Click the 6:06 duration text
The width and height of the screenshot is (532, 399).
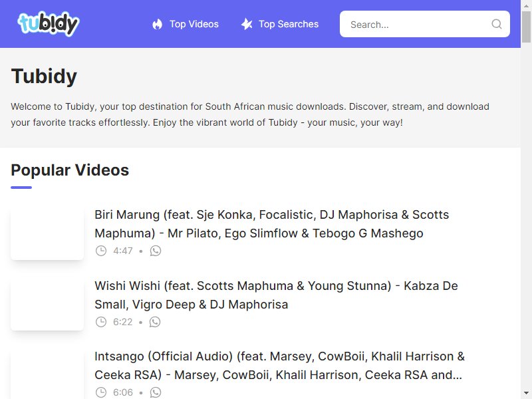pos(123,392)
